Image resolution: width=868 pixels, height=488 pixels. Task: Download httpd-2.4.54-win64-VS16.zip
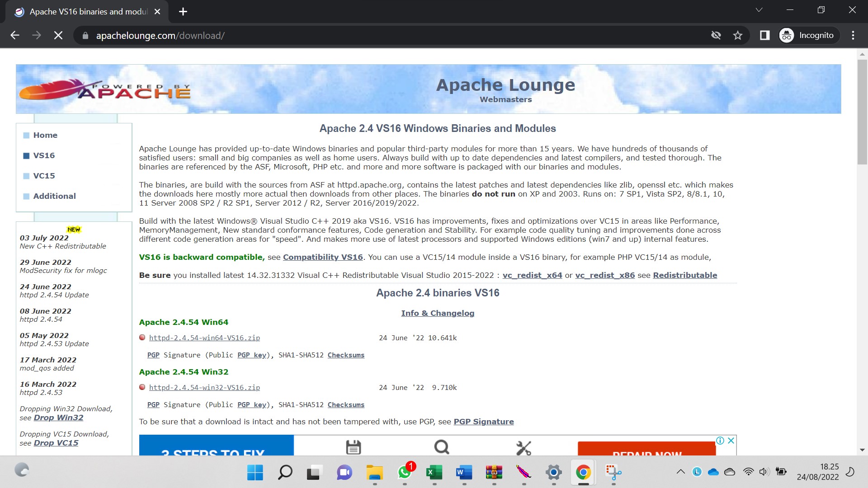coord(204,338)
